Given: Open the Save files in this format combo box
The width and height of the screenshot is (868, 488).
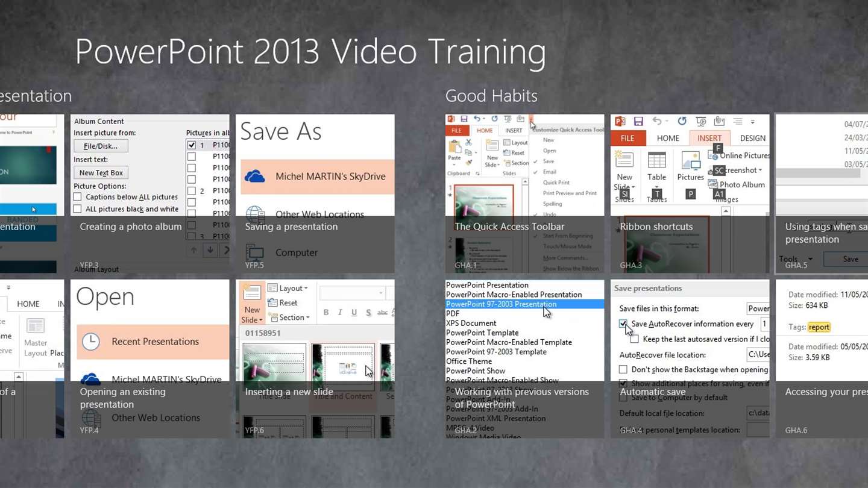Looking at the screenshot, I should click(758, 308).
